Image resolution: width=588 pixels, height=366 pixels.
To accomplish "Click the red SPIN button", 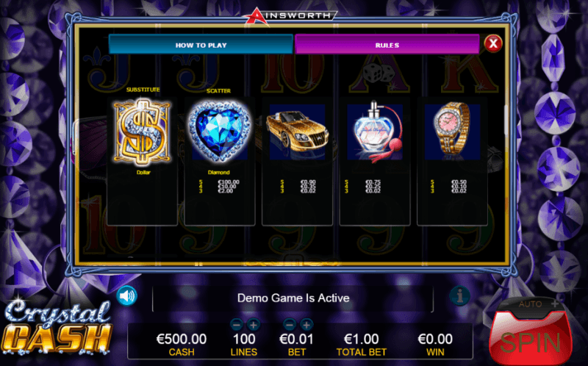I will [x=530, y=339].
